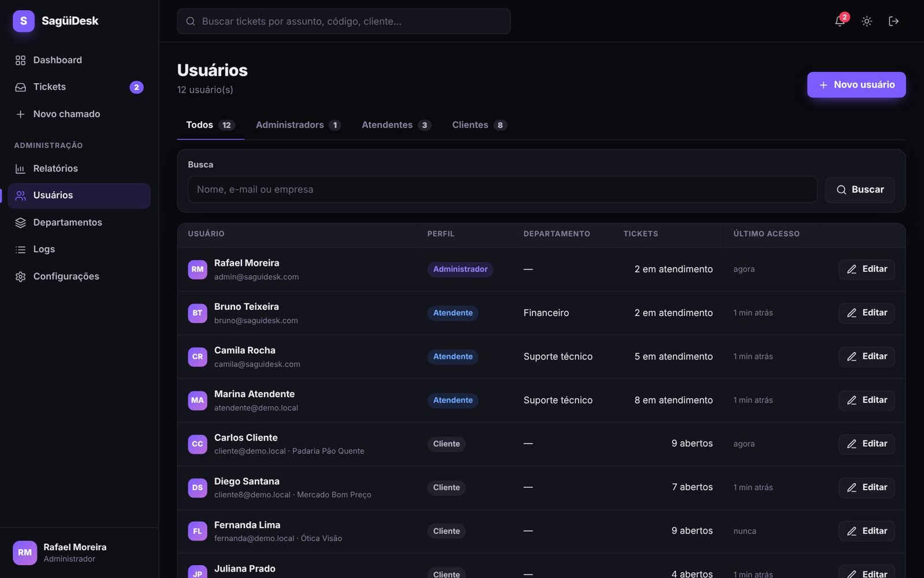924x578 pixels.
Task: Click CR avatar for Camila Rocha
Action: point(198,357)
